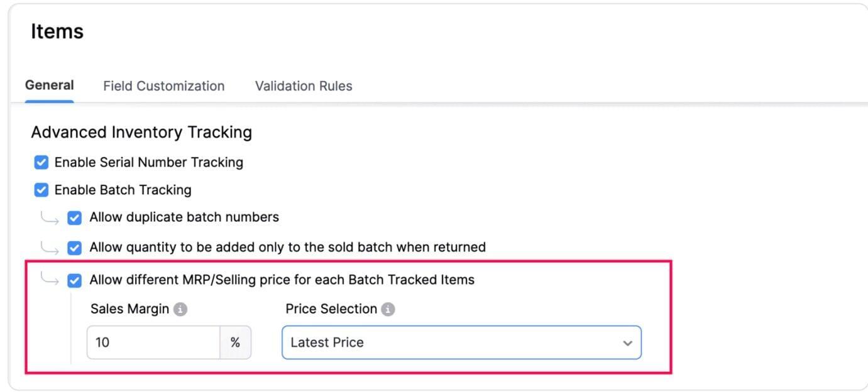Image resolution: width=868 pixels, height=392 pixels.
Task: Uncheck the sold batch return quantity checkbox
Action: [x=75, y=248]
